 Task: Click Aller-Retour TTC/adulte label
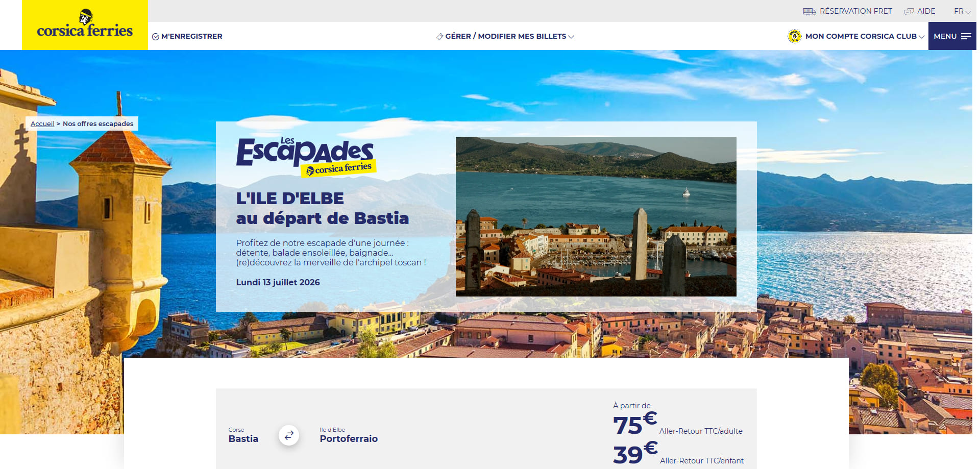701,431
